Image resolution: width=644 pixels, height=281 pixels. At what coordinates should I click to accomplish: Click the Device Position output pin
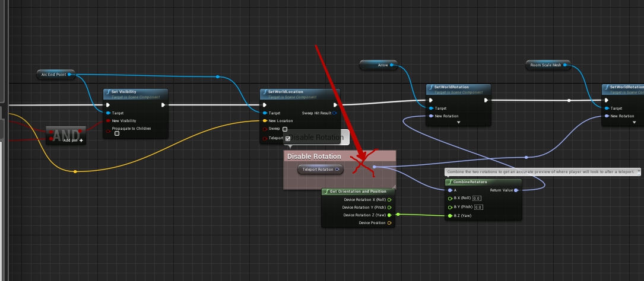[389, 223]
